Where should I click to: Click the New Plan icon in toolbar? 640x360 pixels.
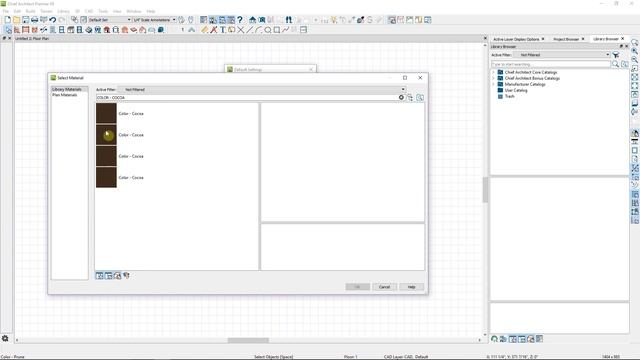point(7,20)
